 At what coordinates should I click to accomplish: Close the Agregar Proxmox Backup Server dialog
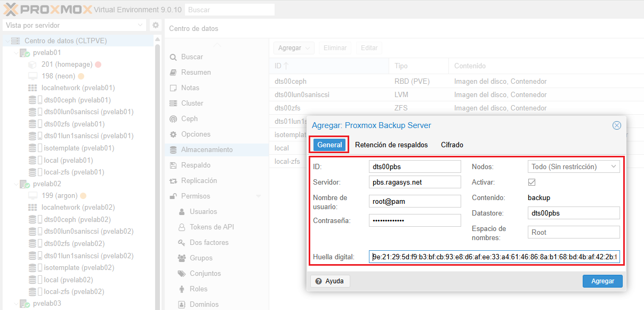617,125
